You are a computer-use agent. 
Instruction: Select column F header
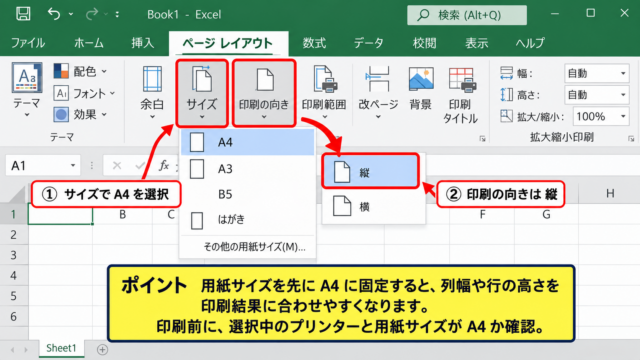pos(482,214)
